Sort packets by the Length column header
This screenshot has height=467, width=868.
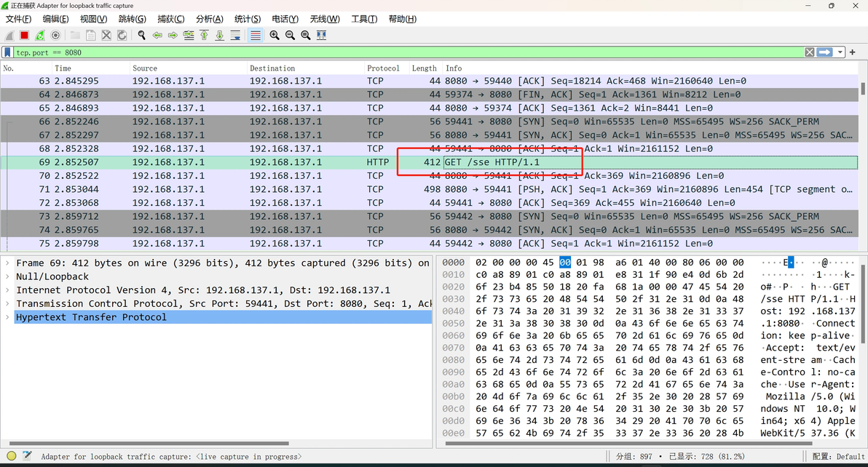pyautogui.click(x=425, y=68)
